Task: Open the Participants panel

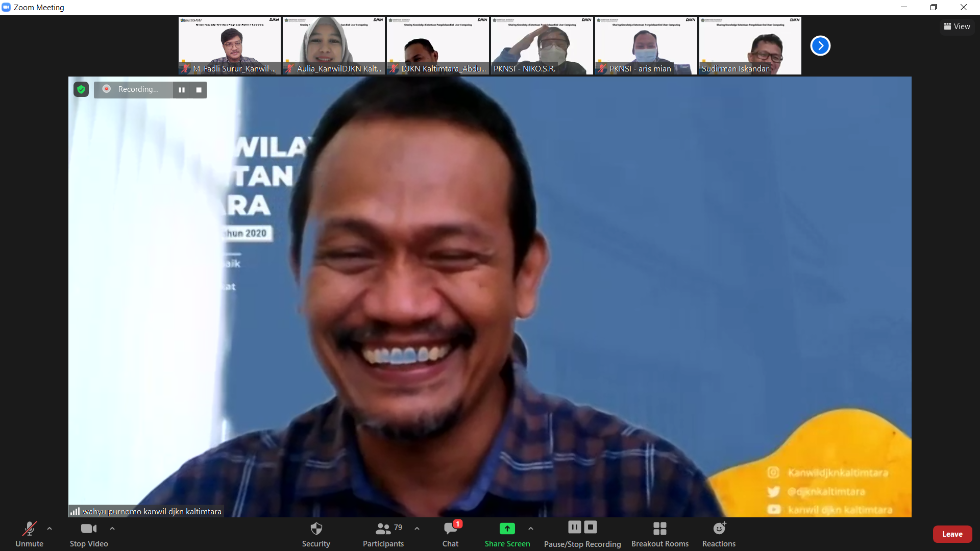Action: [383, 529]
